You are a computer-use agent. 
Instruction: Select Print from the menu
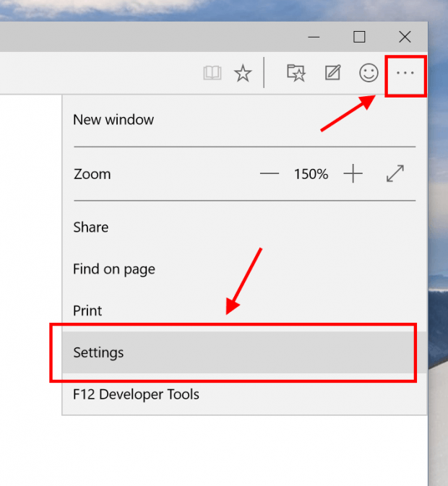(x=87, y=311)
